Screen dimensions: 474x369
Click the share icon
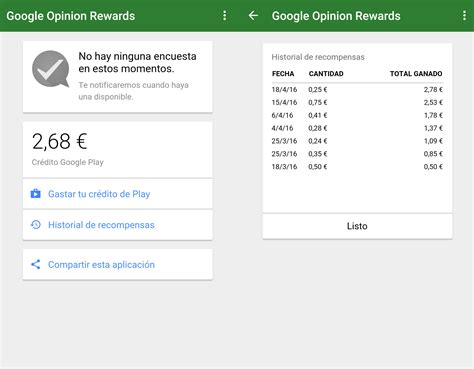click(36, 264)
